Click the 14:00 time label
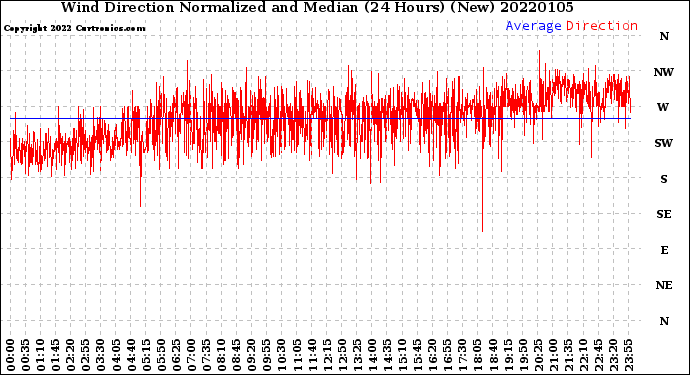690x375 pixels. [x=372, y=355]
